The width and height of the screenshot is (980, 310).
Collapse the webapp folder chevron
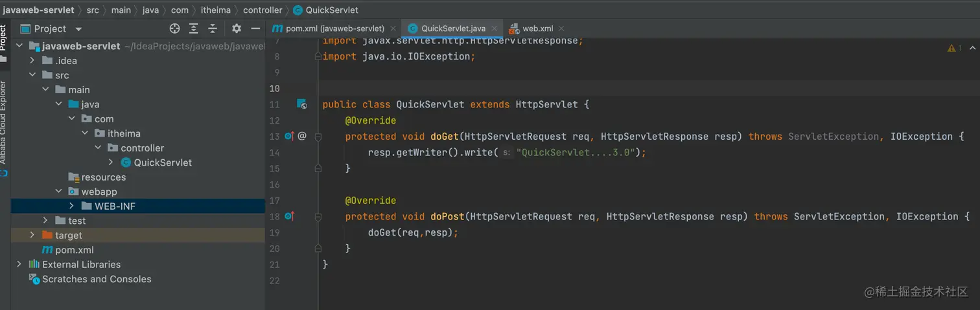[58, 192]
